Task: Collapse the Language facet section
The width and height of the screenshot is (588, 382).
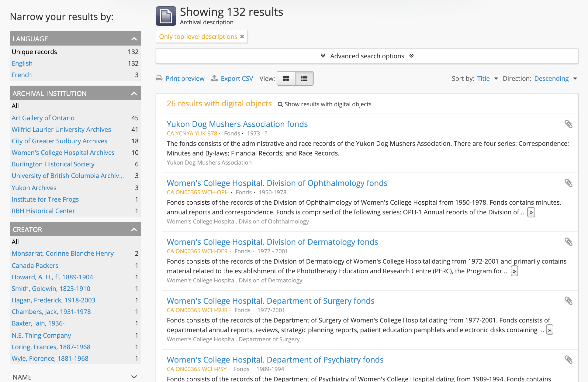Action: tap(134, 39)
